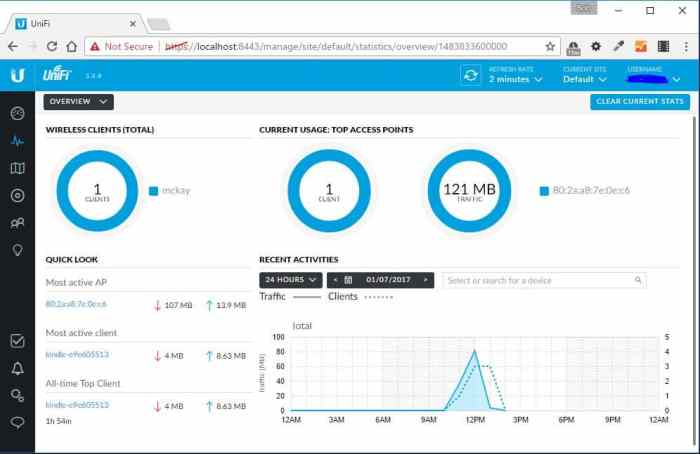Click the mckay legend label

pos(176,191)
